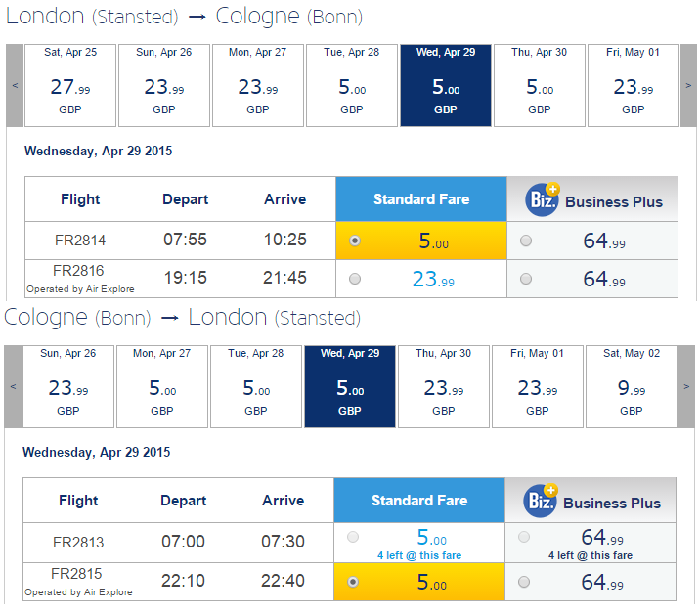Click '4 left @ this fare' blue link
The image size is (700, 613).
419,555
